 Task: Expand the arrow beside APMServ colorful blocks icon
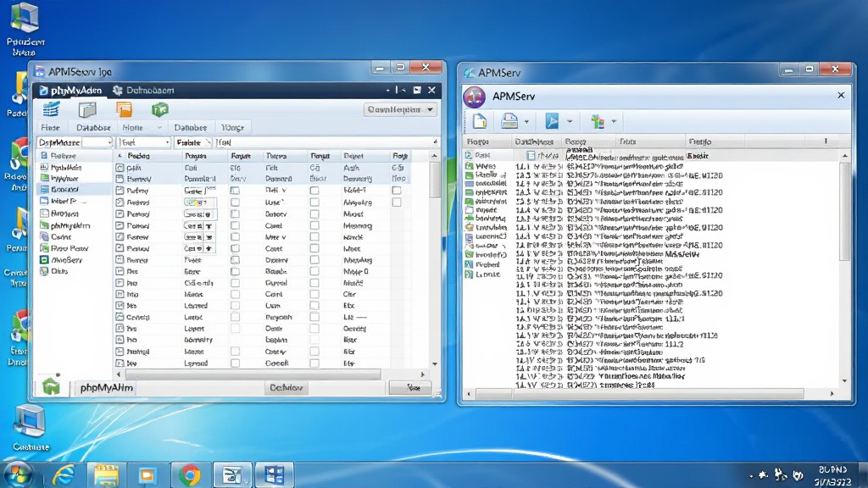click(614, 121)
